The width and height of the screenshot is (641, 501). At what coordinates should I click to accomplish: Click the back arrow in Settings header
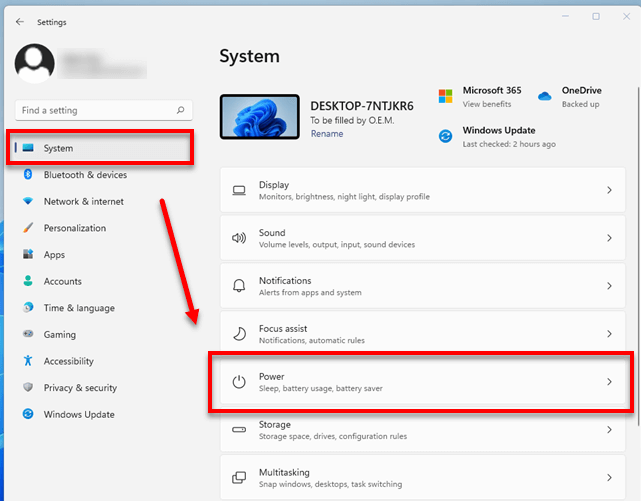coord(20,22)
